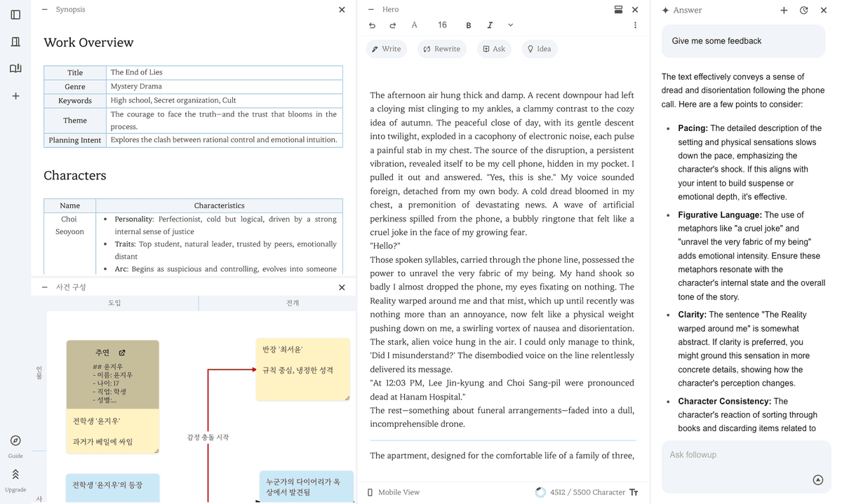Open the single book library icon
842x504 pixels.
coord(15,42)
